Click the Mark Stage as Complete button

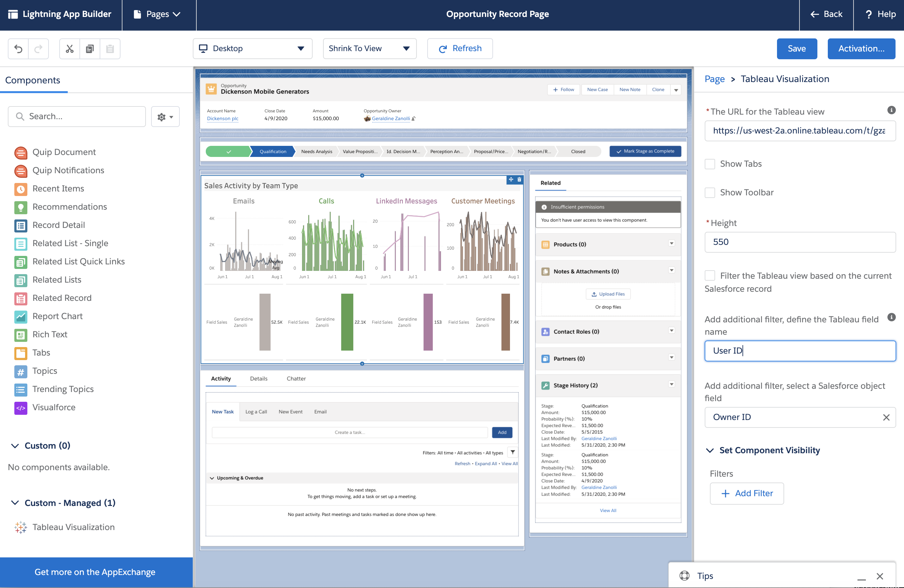coord(644,151)
